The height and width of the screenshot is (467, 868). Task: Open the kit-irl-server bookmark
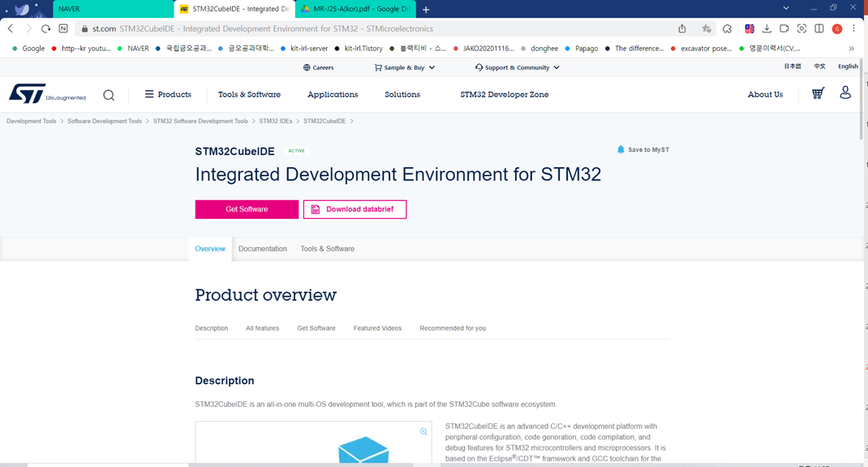click(304, 49)
